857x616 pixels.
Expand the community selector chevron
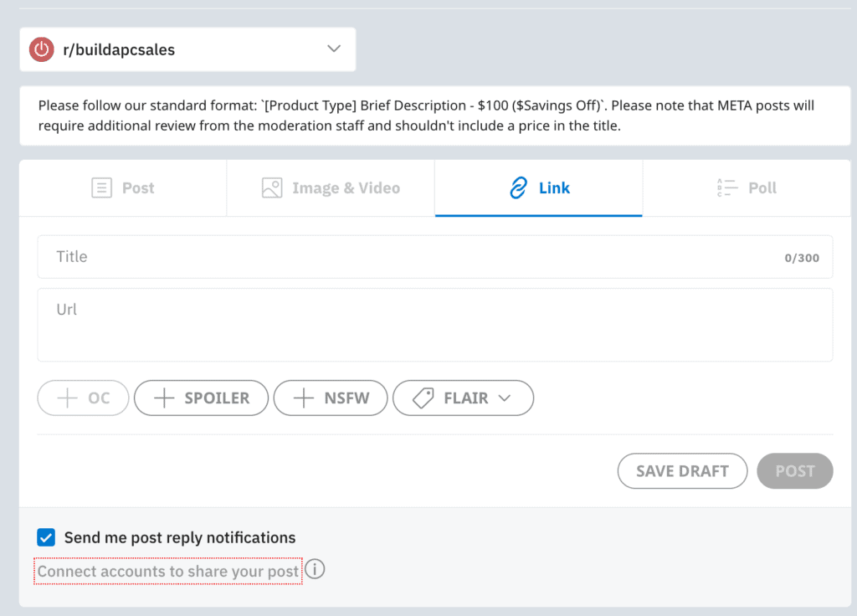334,49
